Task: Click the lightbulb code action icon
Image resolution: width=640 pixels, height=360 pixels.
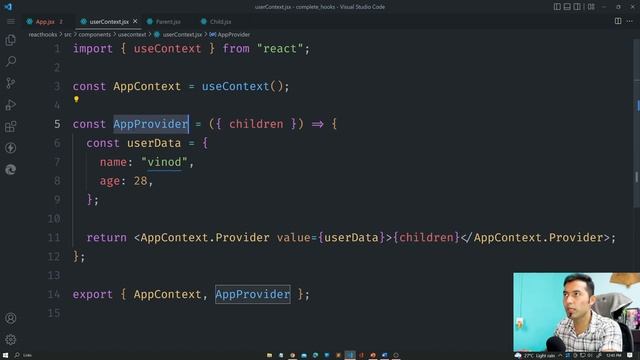Action: [x=76, y=99]
